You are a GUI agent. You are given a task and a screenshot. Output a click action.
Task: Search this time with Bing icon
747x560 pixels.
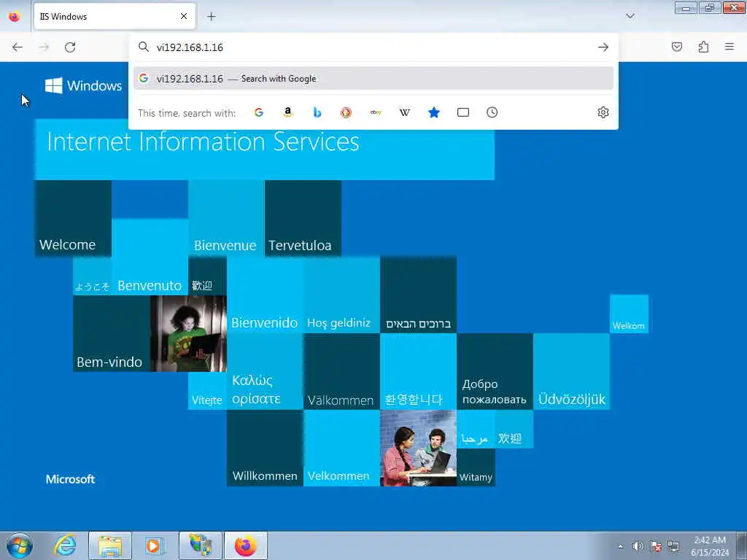317,112
